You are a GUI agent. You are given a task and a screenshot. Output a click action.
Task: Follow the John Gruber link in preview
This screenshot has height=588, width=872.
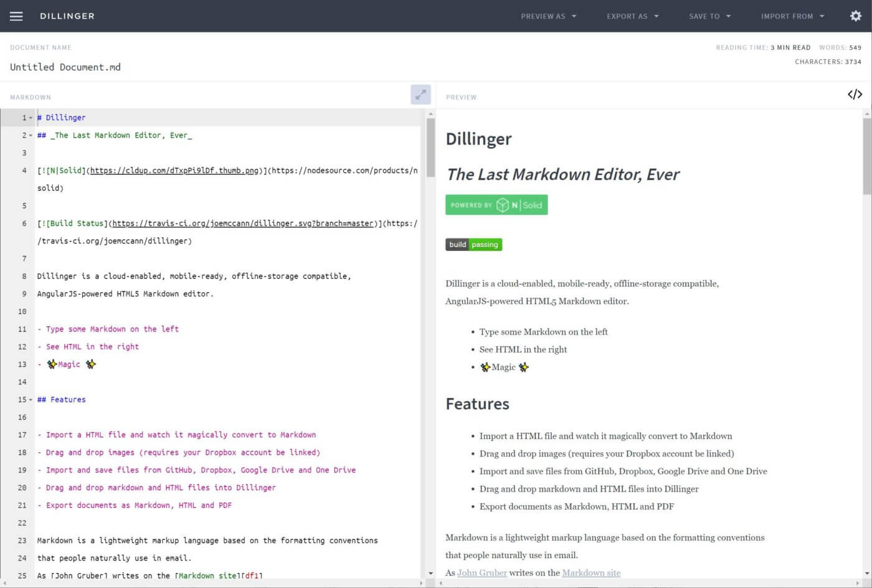(482, 572)
